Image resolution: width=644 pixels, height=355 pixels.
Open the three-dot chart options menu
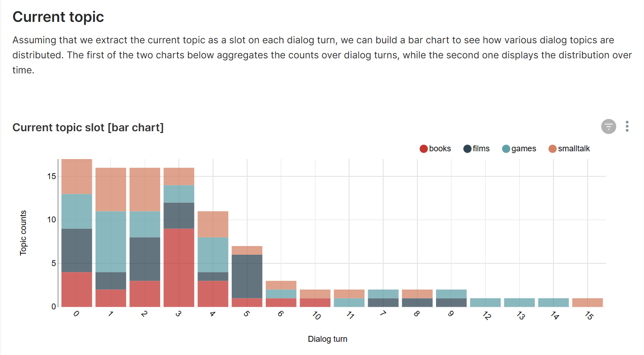tap(627, 126)
